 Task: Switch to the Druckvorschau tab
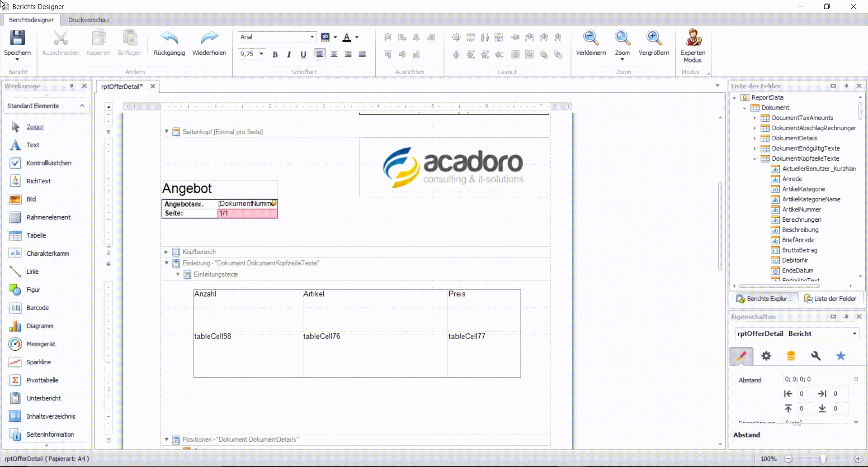[x=88, y=20]
